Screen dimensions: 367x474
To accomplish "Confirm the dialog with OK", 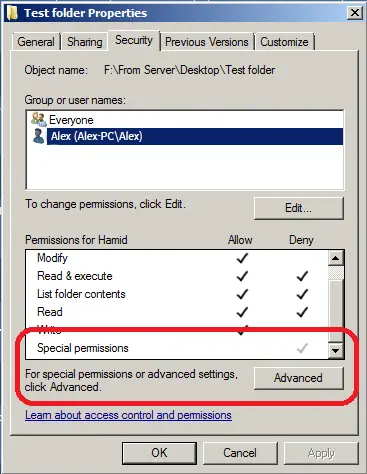I will (159, 453).
